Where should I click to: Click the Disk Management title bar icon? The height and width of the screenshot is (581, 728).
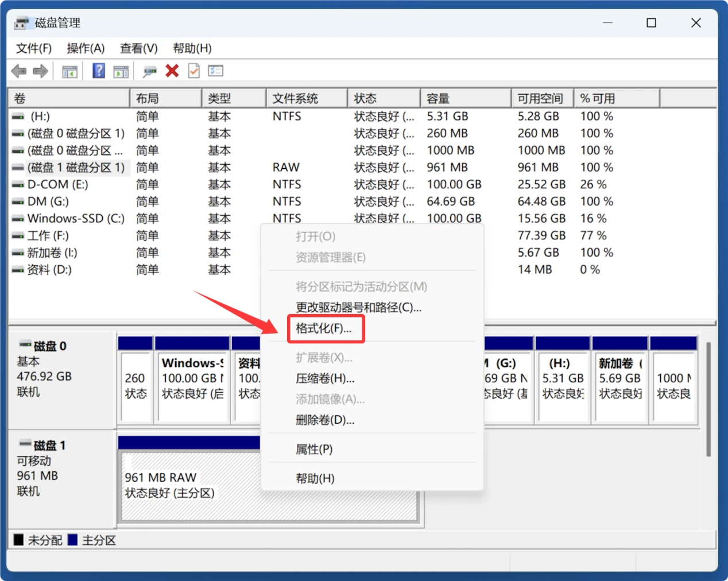21,23
